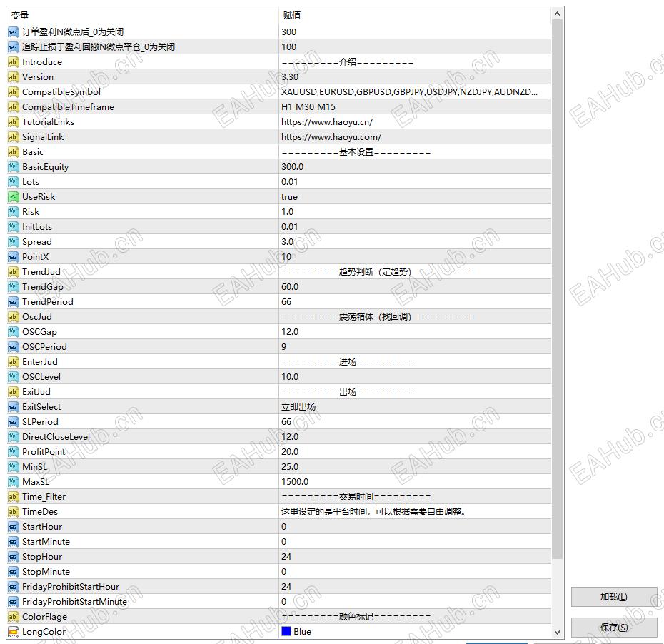Click the Time_Filter string icon
The image size is (664, 644).
[13, 497]
